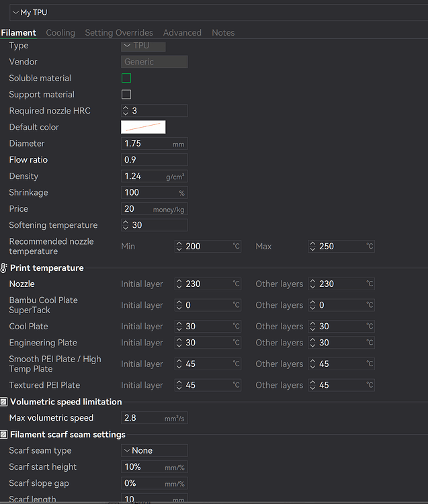The image size is (428, 504).
Task: Switch to the Cooling tab
Action: point(60,33)
